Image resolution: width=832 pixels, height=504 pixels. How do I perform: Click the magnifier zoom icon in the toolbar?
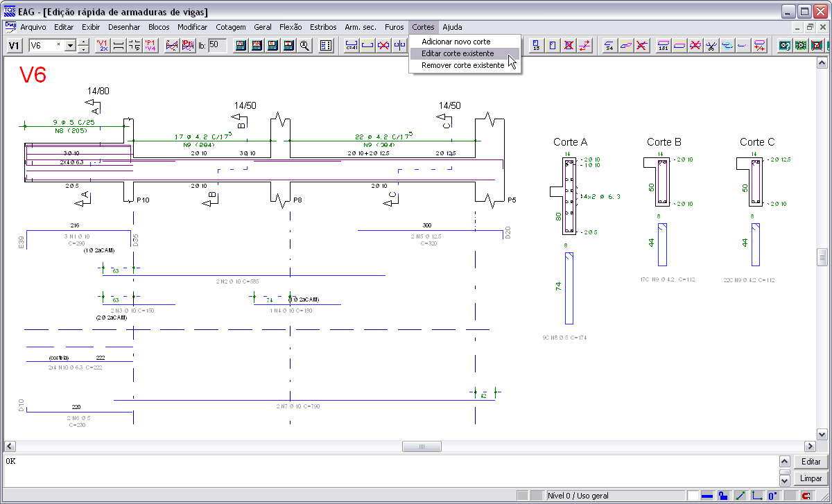pos(304,46)
